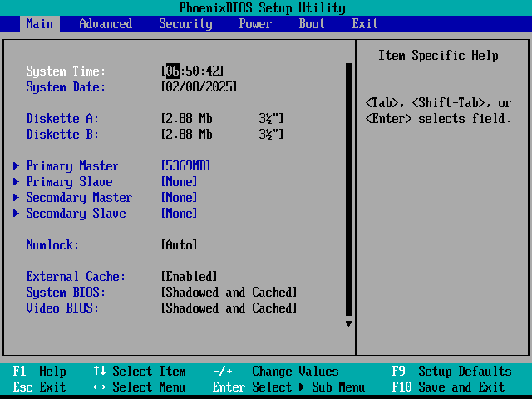Expand the Secondary Slave triangle
532x399 pixels.
tap(17, 214)
